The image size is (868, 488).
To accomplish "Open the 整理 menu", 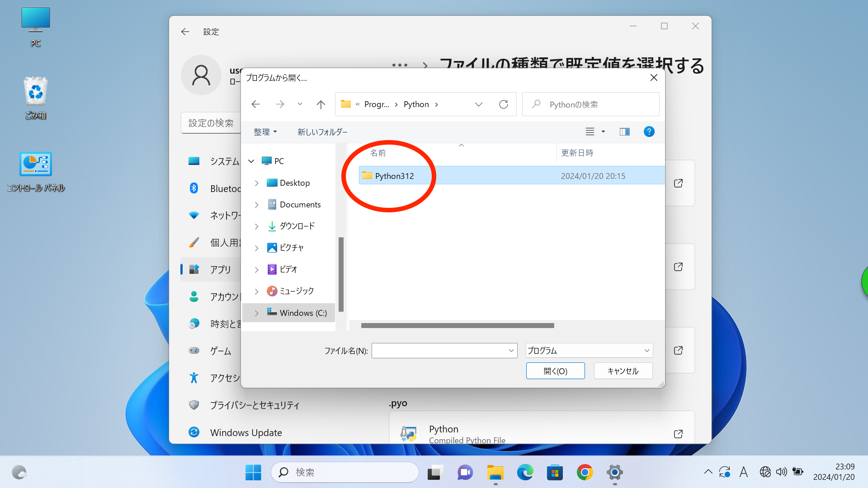I will 265,132.
